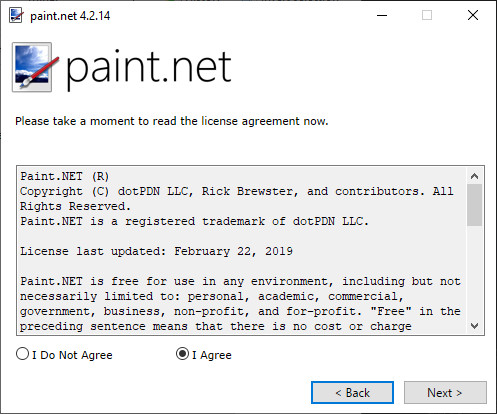This screenshot has height=414, width=497.
Task: Click the 'Please take a moment' instruction text
Action: pyautogui.click(x=172, y=121)
